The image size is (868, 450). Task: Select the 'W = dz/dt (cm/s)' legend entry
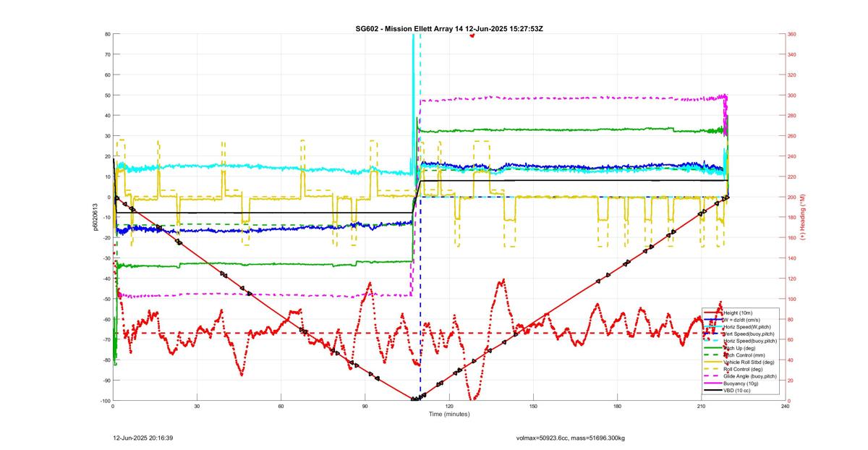[x=741, y=320]
